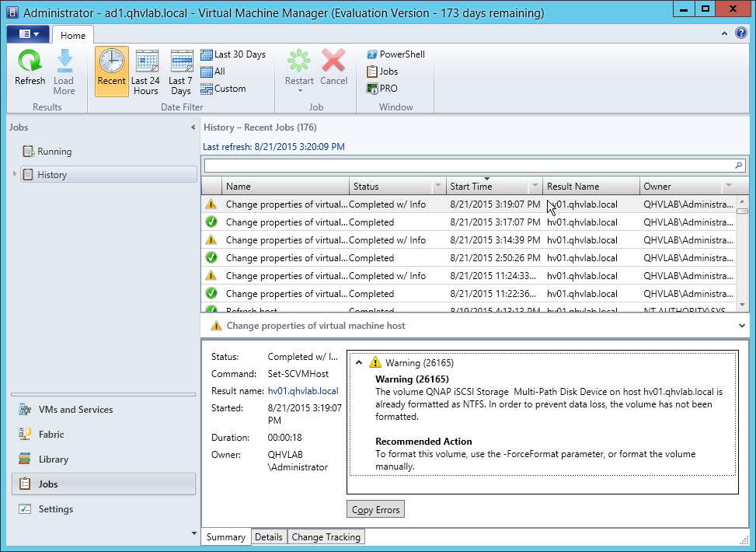Open the hv01.qhvlab.local result name link

click(x=302, y=391)
